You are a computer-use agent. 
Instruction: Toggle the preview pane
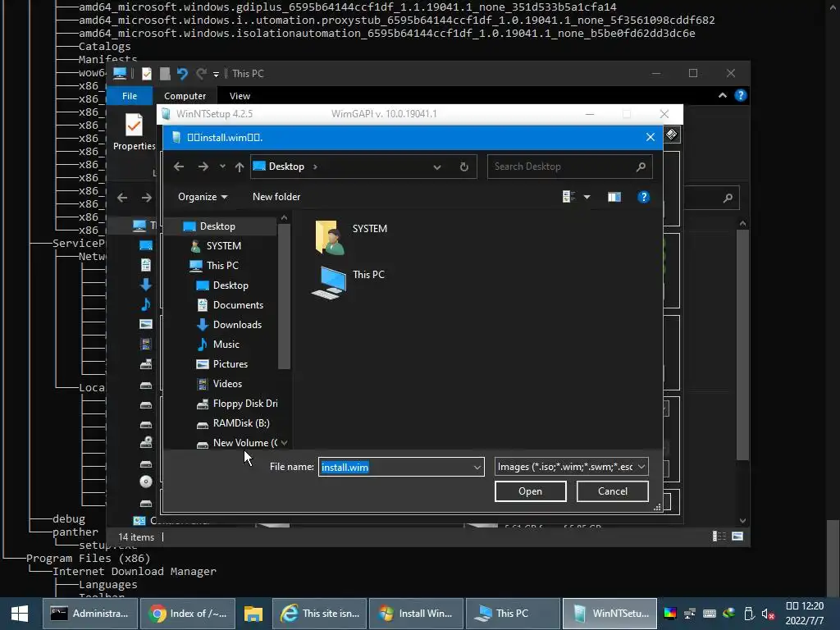tap(614, 197)
